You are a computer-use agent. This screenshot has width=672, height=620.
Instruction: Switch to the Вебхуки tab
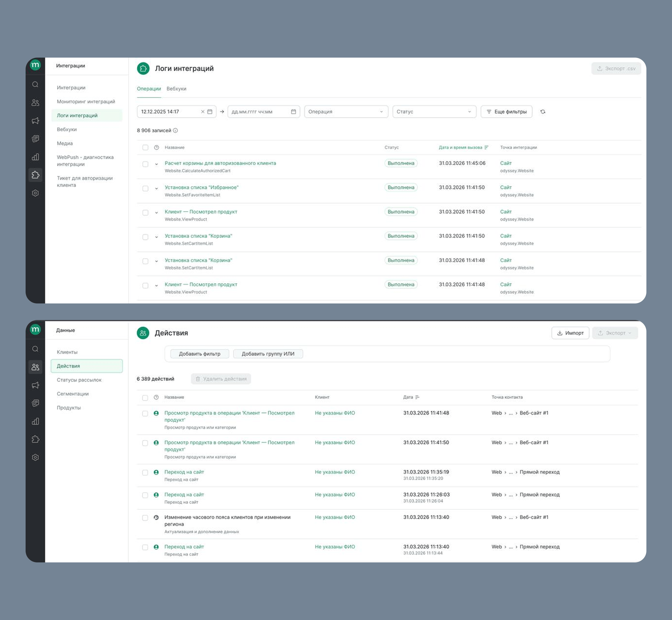point(176,89)
